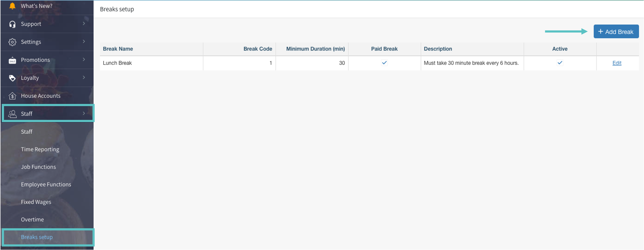Open Time Reporting submenu item

(x=40, y=149)
